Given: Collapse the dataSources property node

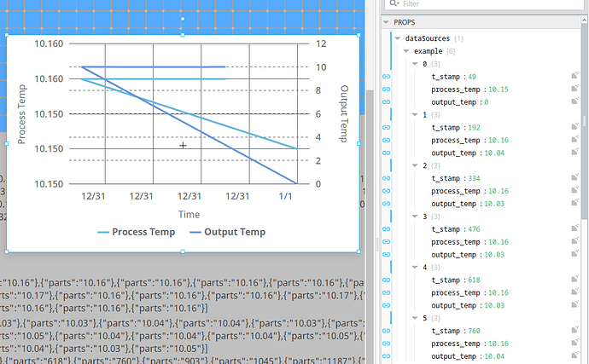Looking at the screenshot, I should click(x=398, y=38).
